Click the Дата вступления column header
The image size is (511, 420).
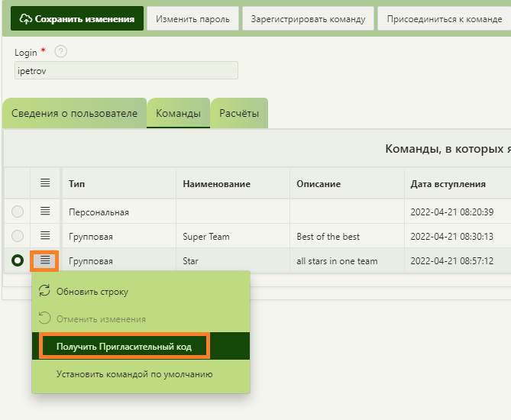pos(448,184)
